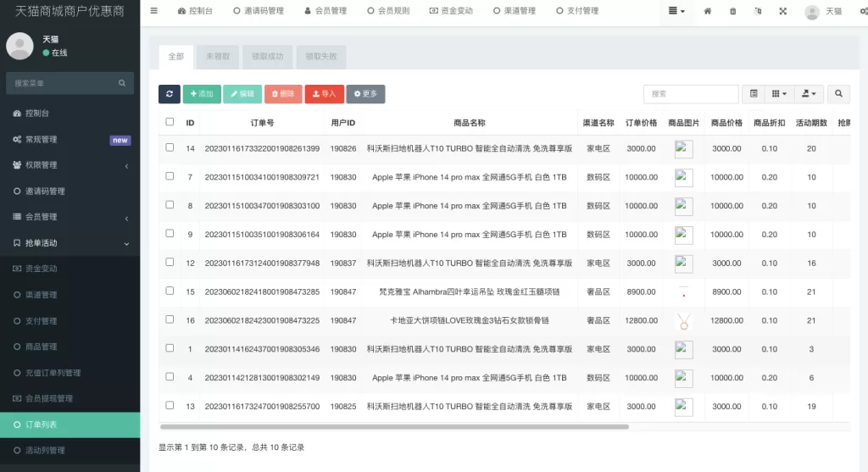868x472 pixels.
Task: Expand 权限管理 in the sidebar
Action: [70, 165]
